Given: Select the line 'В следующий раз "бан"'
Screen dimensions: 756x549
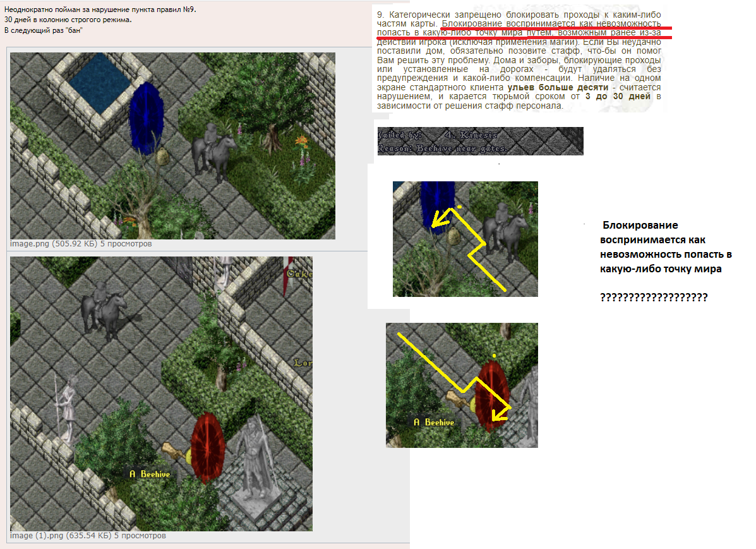Looking at the screenshot, I should (44, 30).
